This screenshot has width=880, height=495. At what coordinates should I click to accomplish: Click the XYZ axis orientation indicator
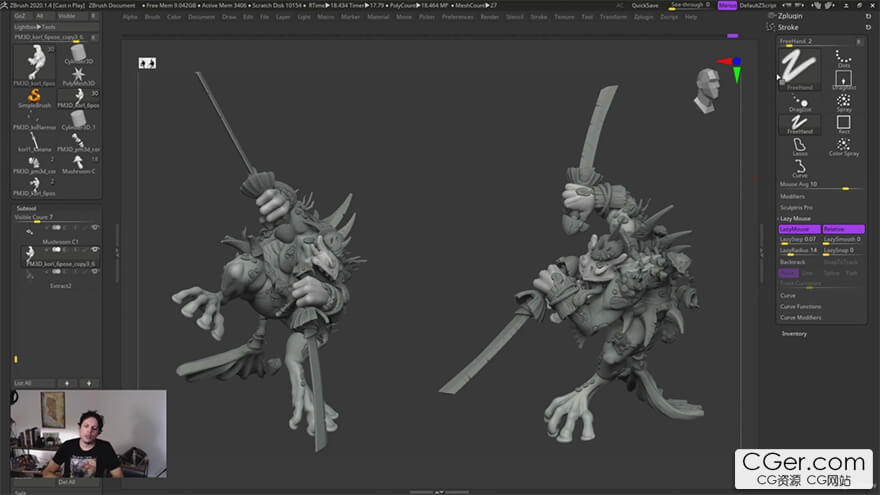pyautogui.click(x=731, y=68)
